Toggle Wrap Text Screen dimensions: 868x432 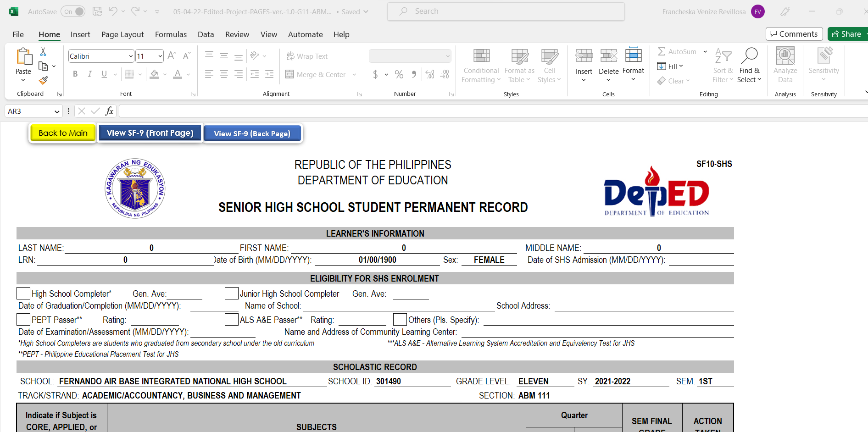307,56
